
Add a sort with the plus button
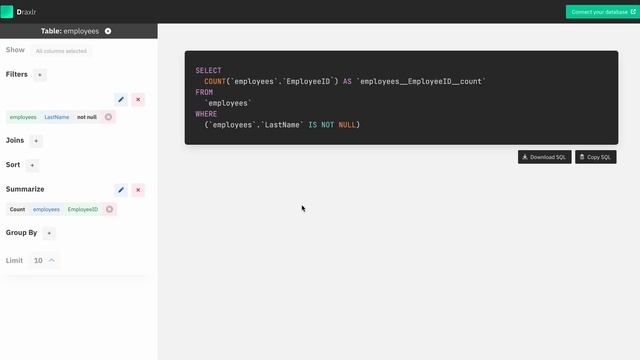point(32,165)
